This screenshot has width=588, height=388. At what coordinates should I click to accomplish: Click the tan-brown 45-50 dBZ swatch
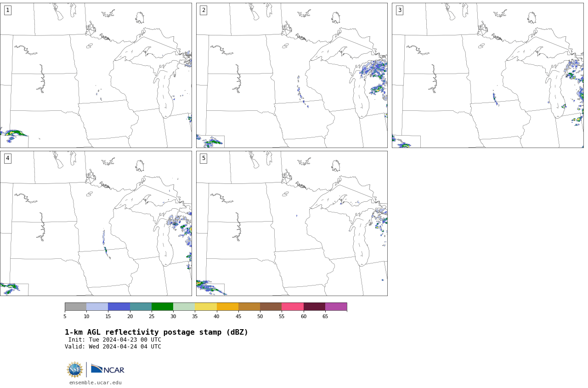[249, 307]
